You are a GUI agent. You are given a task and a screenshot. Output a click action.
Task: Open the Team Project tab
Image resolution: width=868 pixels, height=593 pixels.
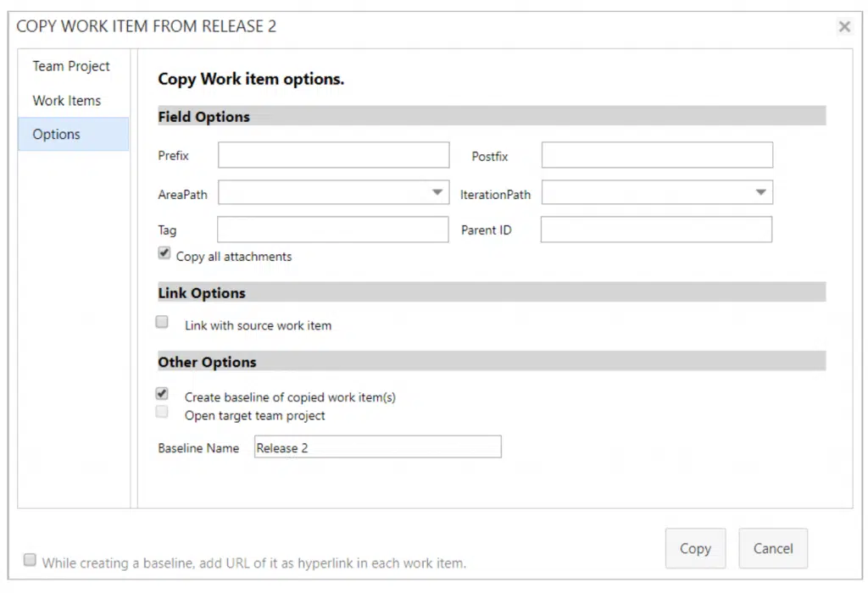[71, 66]
